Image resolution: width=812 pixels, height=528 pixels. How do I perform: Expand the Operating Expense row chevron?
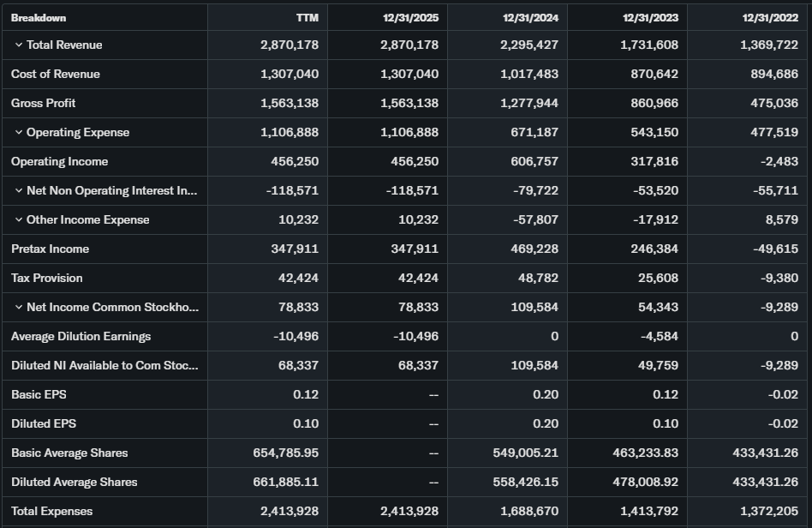(18, 132)
